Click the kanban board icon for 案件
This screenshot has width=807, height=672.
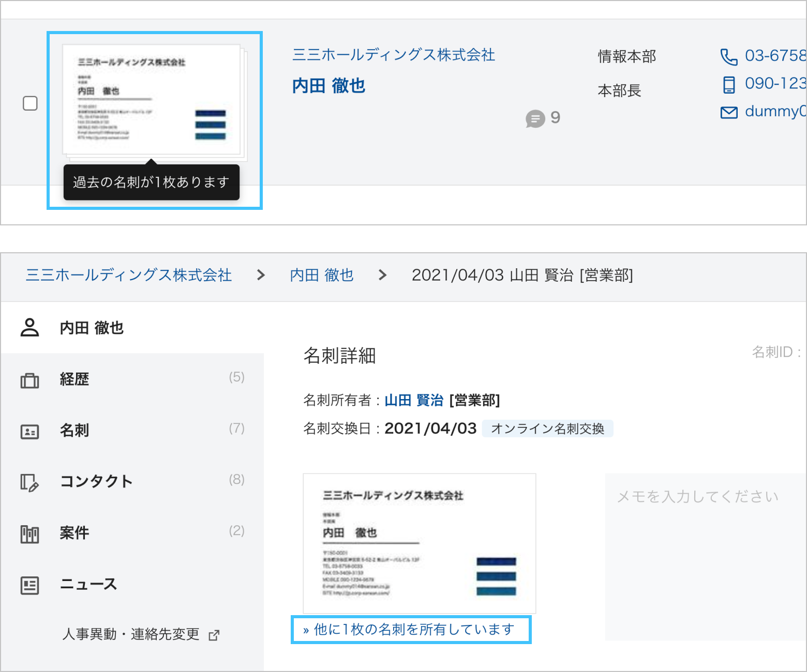pos(29,534)
